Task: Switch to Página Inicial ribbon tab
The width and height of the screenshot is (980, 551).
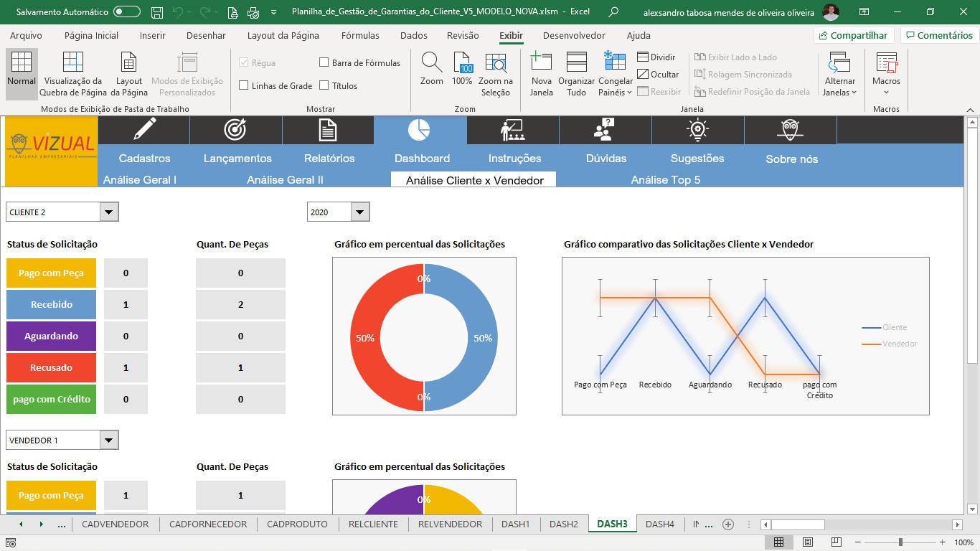Action: [91, 35]
